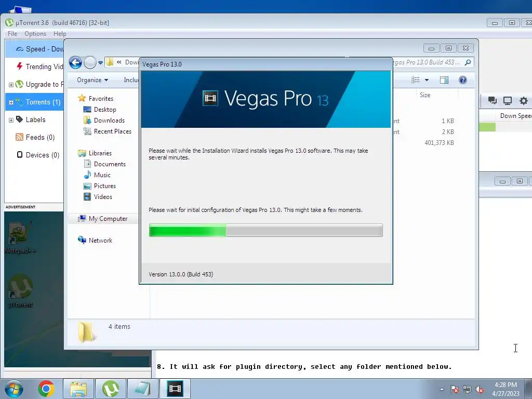The width and height of the screenshot is (532, 399).
Task: Click the Action Center flag tray icon
Action: click(455, 390)
